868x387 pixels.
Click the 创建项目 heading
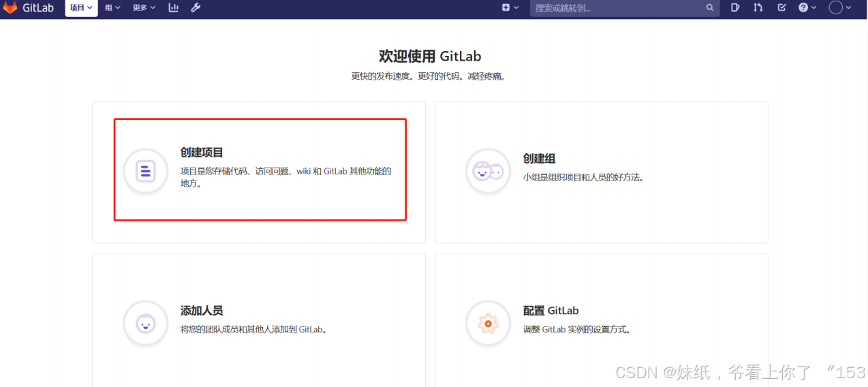click(x=202, y=153)
